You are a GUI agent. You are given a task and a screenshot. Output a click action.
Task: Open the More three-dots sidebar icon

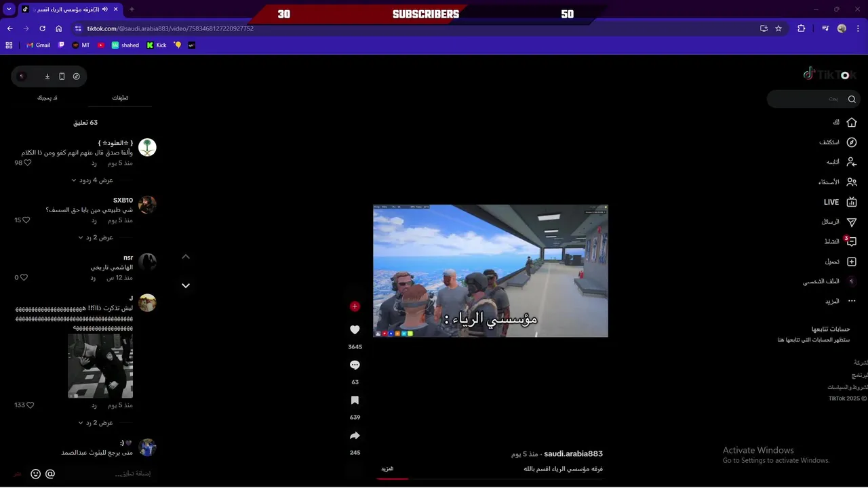coord(852,301)
